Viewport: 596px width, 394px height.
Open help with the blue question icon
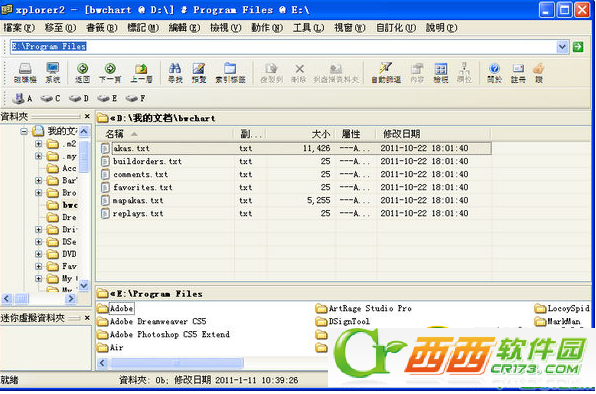pos(495,72)
